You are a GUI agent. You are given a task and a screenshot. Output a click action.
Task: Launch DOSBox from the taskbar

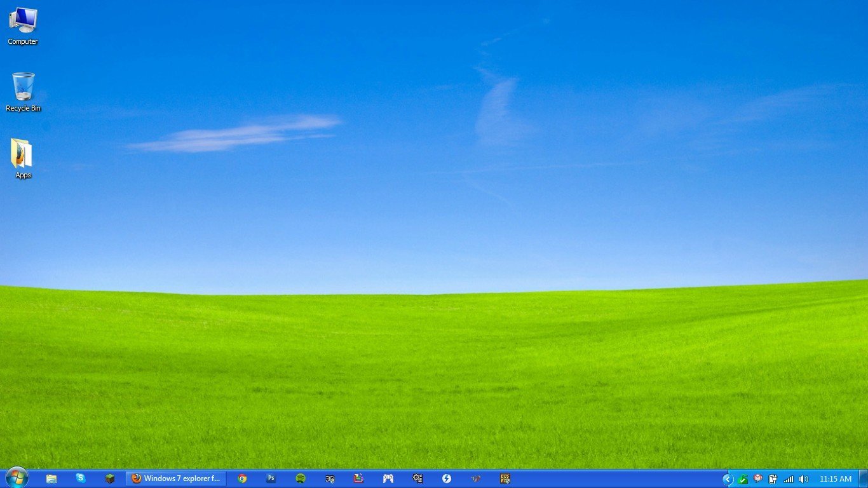tap(505, 478)
